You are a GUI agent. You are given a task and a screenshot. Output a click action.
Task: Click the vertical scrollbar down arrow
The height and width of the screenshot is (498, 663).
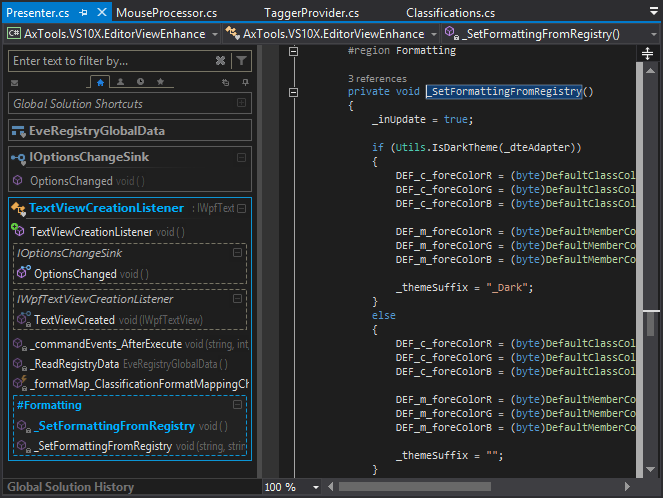651,469
